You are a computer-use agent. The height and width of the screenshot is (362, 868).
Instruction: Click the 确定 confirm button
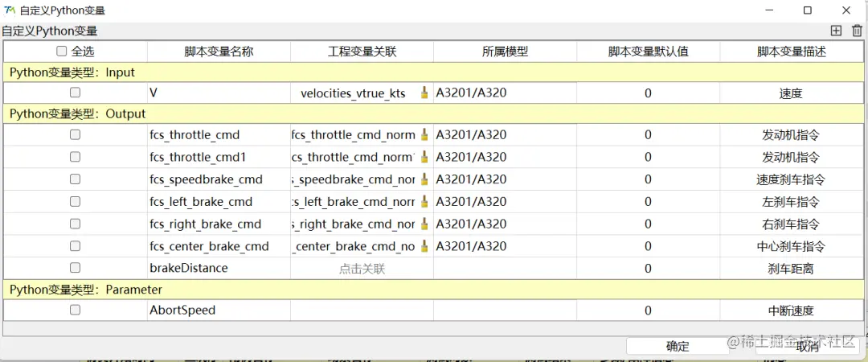coord(678,347)
